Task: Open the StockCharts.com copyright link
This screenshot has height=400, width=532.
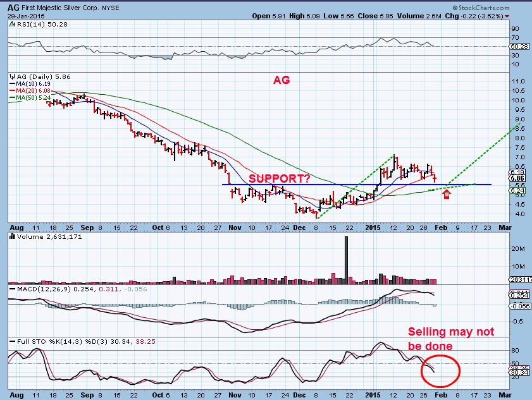Action: pyautogui.click(x=481, y=8)
